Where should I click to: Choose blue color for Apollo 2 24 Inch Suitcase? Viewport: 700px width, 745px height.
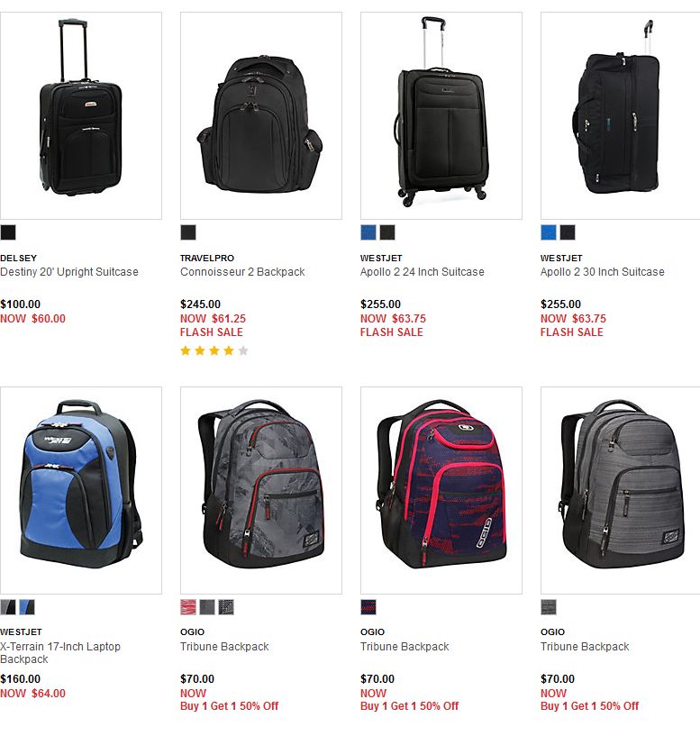(x=368, y=232)
